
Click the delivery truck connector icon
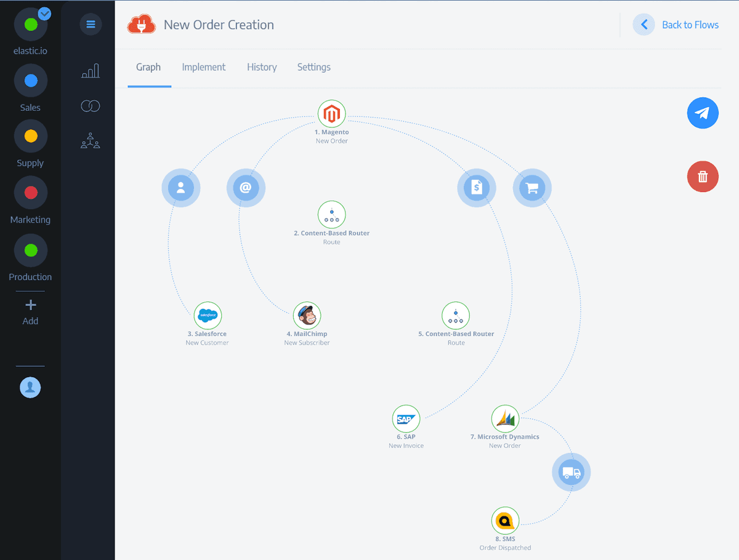click(x=571, y=472)
